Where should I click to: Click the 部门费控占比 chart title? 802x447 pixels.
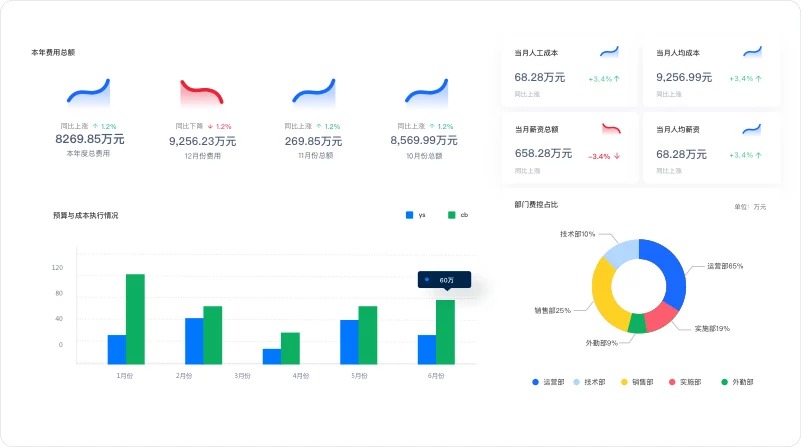click(x=536, y=205)
